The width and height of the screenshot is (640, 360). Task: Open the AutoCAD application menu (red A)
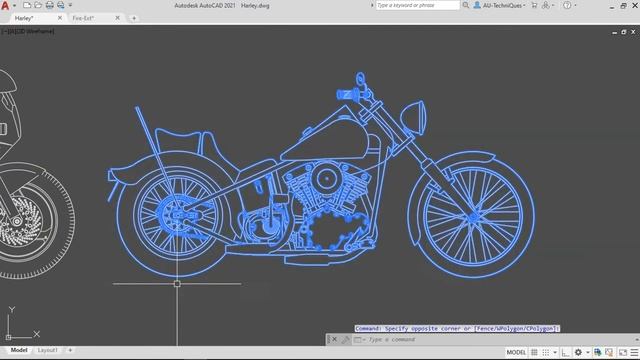[x=5, y=5]
